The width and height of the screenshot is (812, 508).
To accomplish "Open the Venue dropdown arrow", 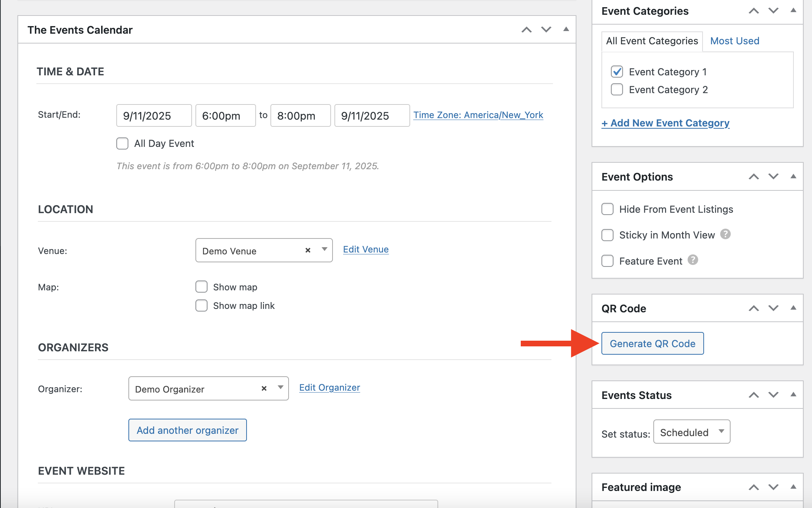I will click(x=324, y=249).
